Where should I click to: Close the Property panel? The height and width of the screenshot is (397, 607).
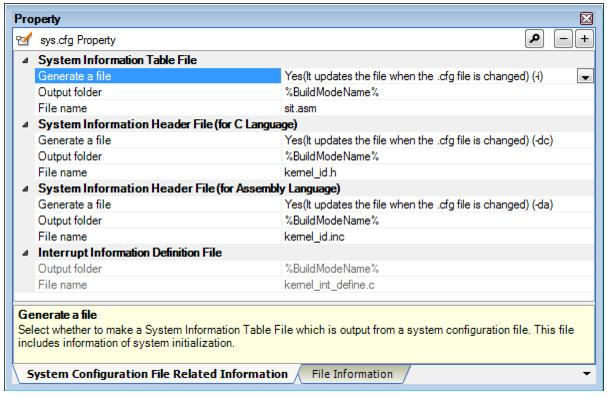click(x=586, y=18)
